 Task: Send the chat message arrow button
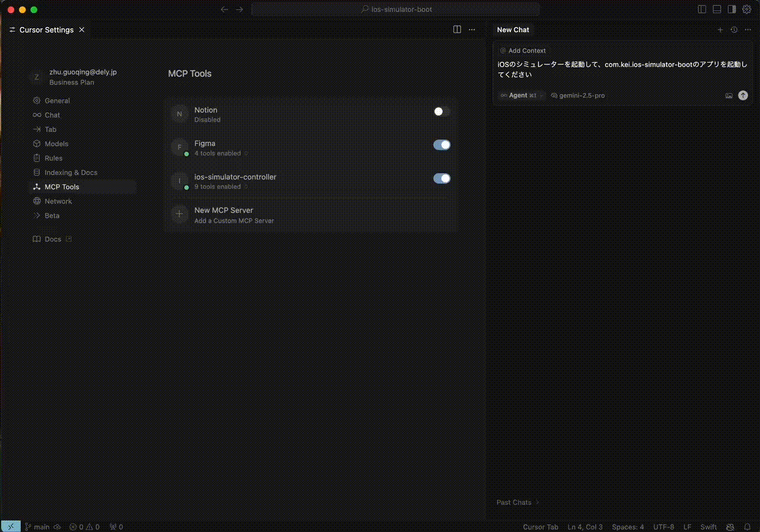[x=743, y=95]
